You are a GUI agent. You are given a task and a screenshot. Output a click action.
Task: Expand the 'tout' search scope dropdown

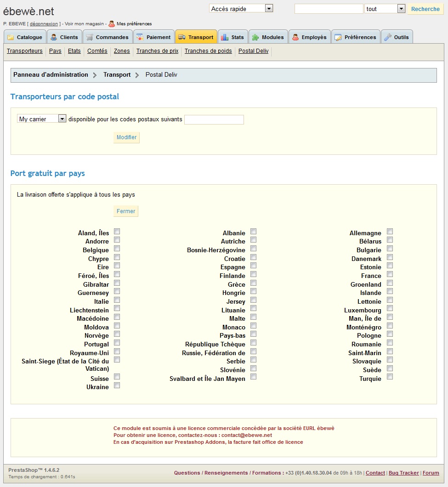click(385, 9)
